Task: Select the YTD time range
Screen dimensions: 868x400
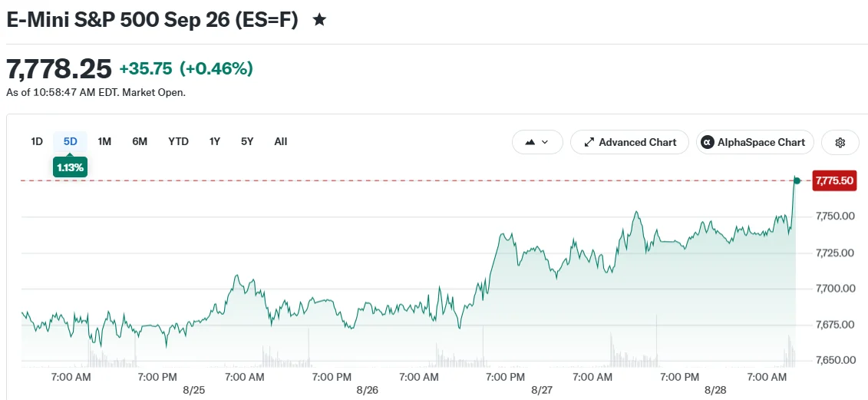Action: (x=178, y=141)
